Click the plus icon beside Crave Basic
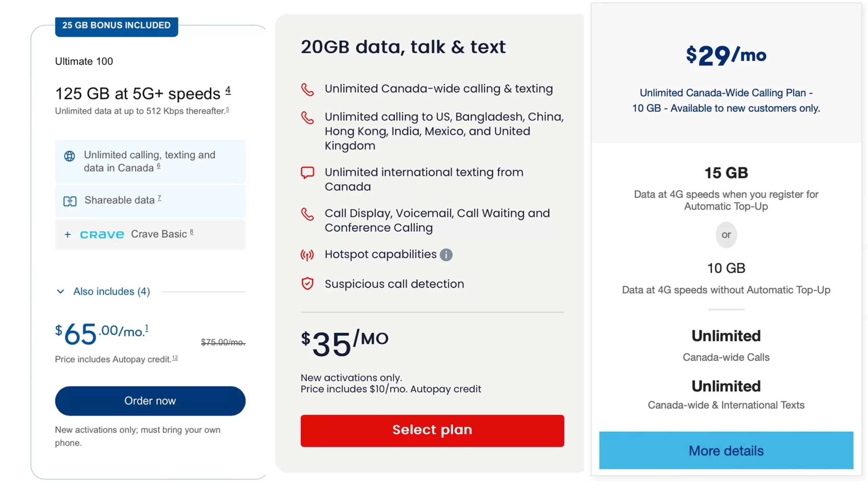This screenshot has height=488, width=868. pos(68,234)
